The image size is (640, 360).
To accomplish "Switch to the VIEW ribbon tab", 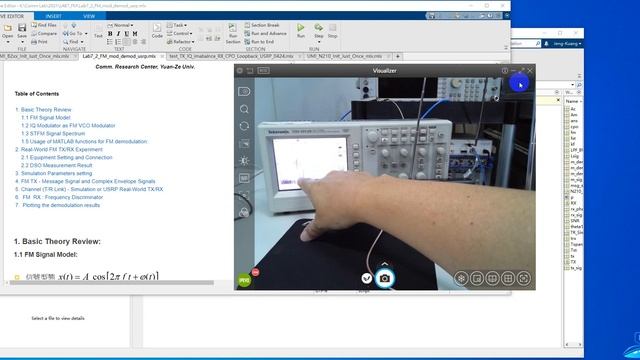I will click(x=89, y=16).
